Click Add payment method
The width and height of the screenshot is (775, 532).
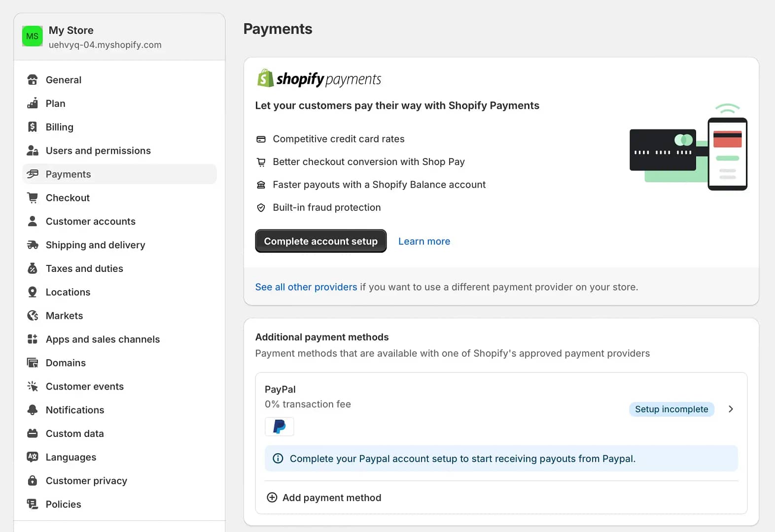tap(323, 498)
